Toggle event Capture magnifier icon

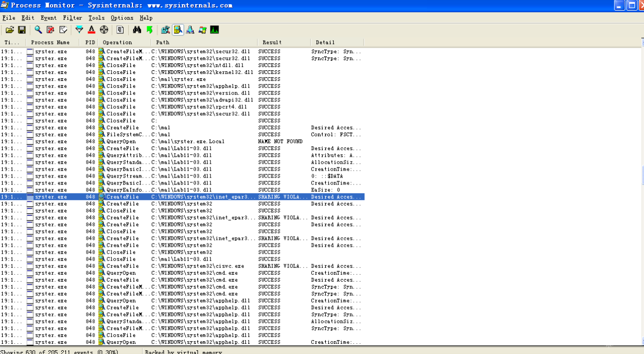38,30
